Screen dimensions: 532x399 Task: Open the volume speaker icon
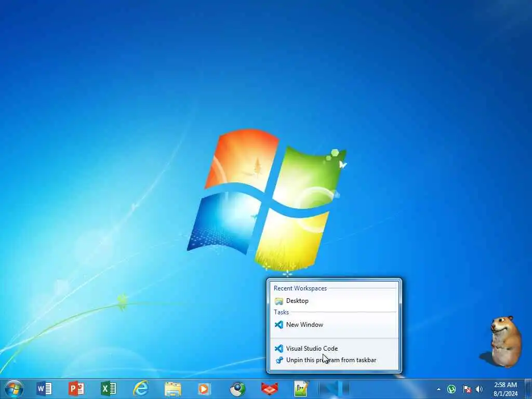pos(479,390)
